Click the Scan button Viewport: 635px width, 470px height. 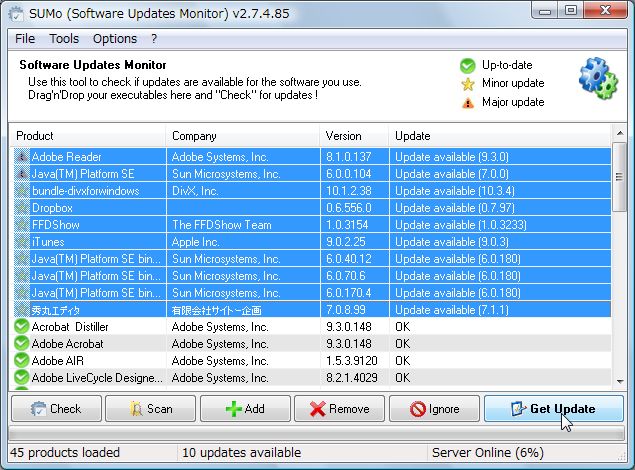(x=150, y=409)
